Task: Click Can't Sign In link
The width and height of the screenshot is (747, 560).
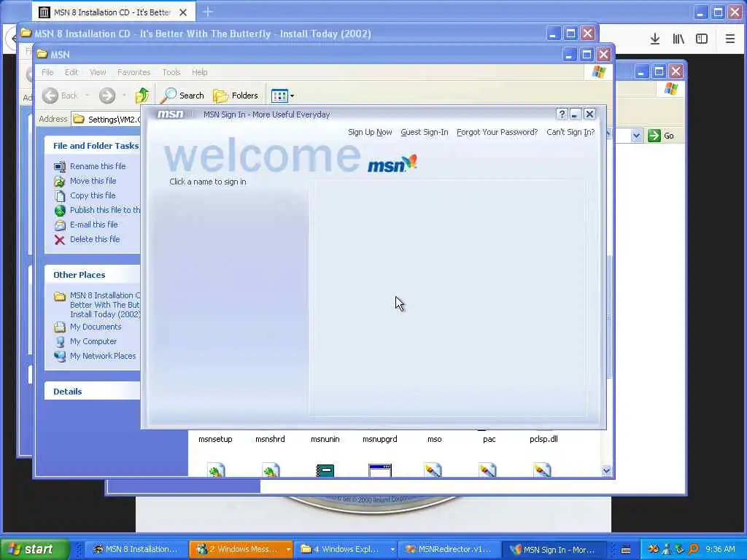Action: click(x=570, y=133)
